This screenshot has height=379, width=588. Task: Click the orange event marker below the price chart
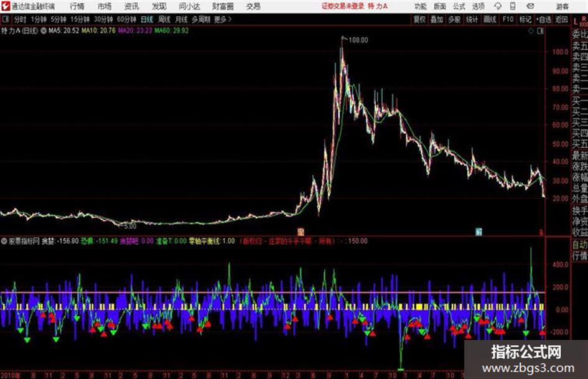pyautogui.click(x=301, y=232)
